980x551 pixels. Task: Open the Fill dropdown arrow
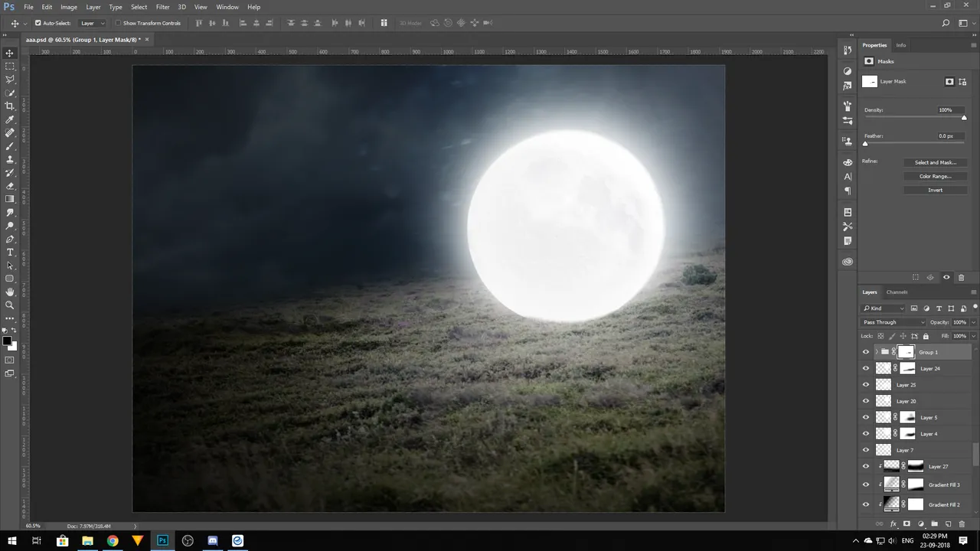pos(973,336)
